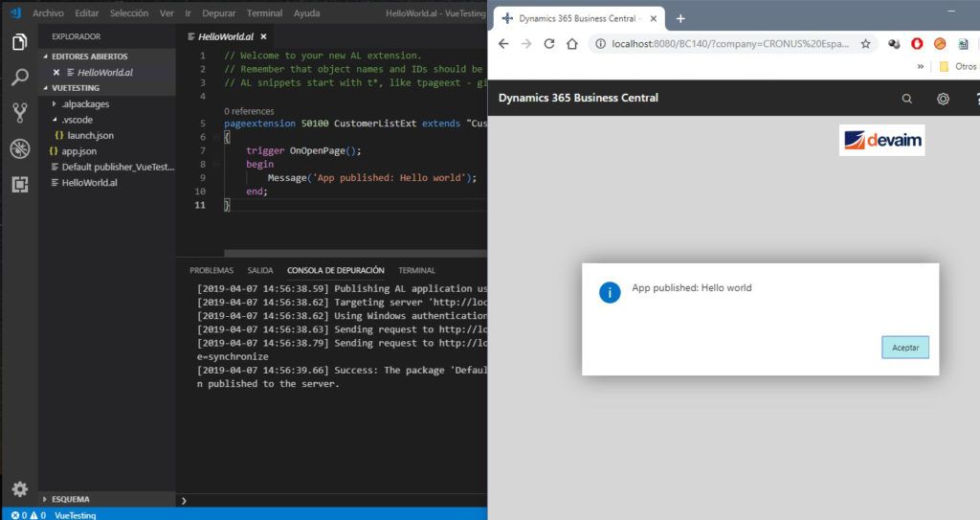Open the Extensions view icon
Image resolution: width=980 pixels, height=520 pixels.
pyautogui.click(x=19, y=184)
